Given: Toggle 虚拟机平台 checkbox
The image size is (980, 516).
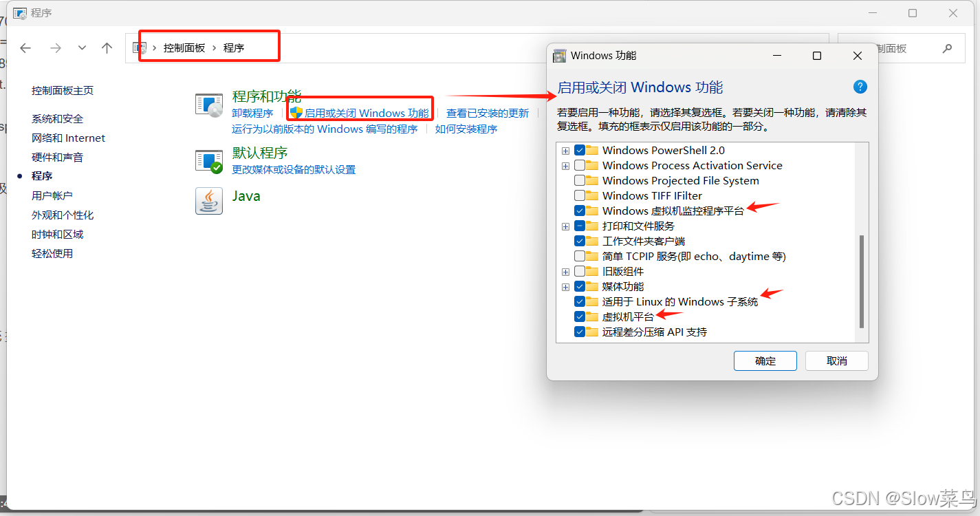Looking at the screenshot, I should click(580, 316).
